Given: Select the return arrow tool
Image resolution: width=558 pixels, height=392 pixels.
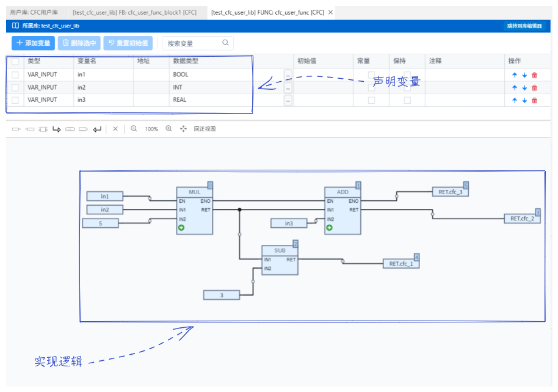Looking at the screenshot, I should pos(97,129).
